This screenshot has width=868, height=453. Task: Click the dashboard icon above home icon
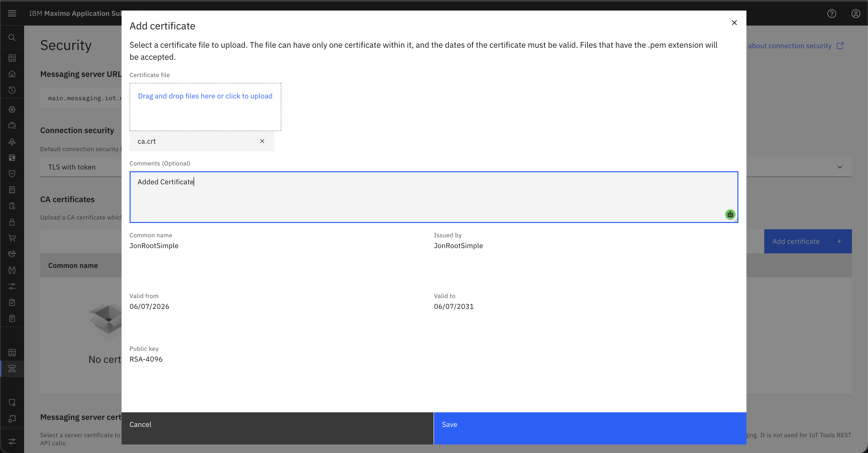[x=12, y=58]
